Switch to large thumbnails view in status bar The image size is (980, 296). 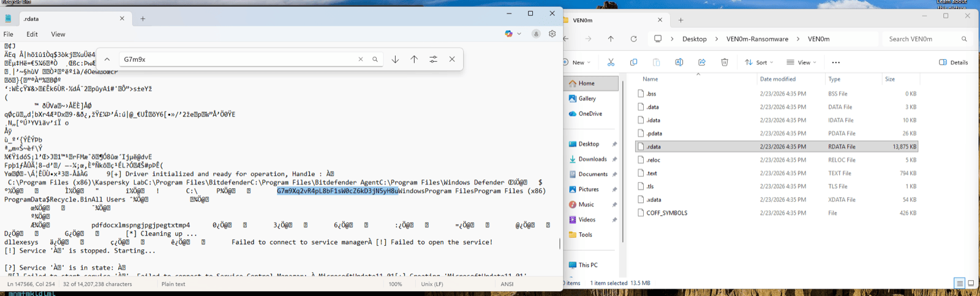pyautogui.click(x=971, y=283)
